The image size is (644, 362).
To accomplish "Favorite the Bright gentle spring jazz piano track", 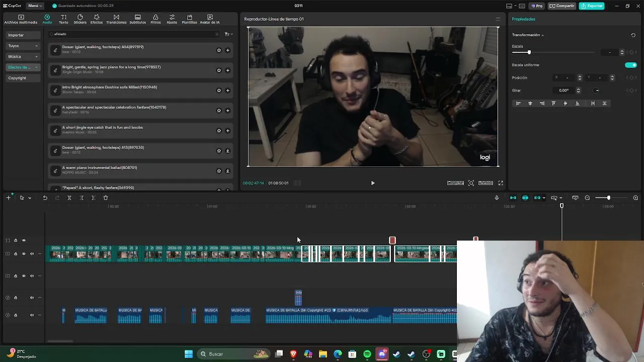I will [x=219, y=70].
